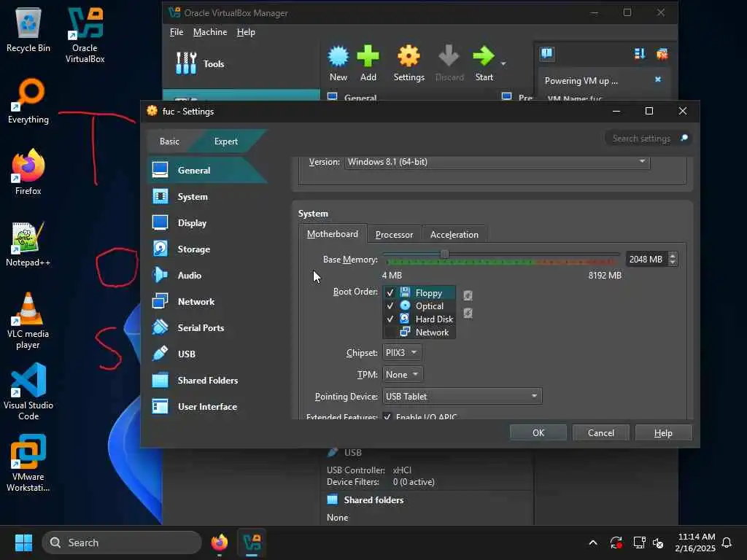This screenshot has width=747, height=560.
Task: Open the Help menu in VirtualBox Manager
Action: 246,32
